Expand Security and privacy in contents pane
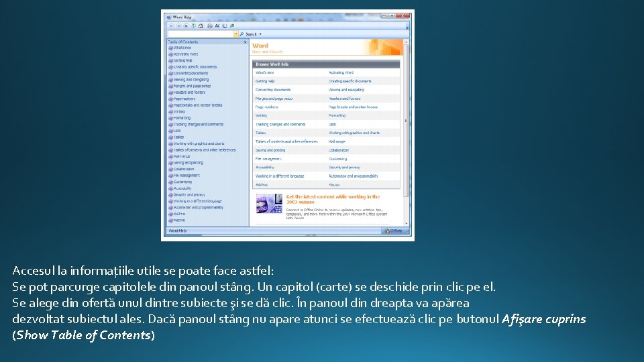Screen dimensions: 644x362 pos(186,194)
